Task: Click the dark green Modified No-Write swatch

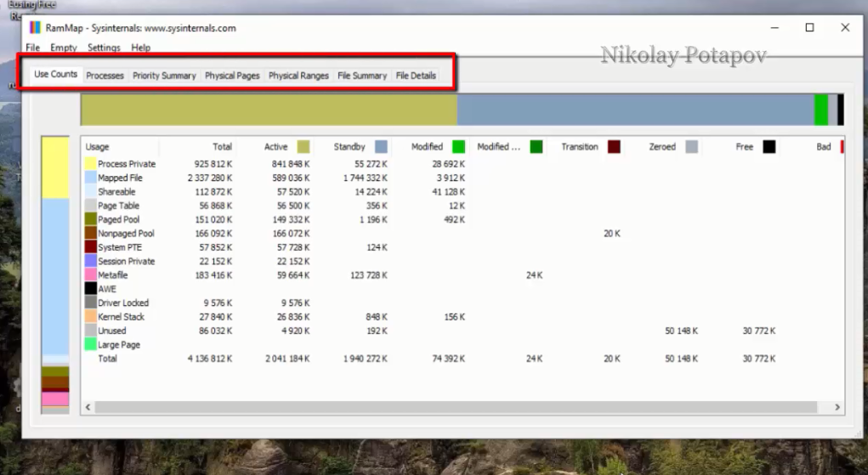Action: (x=536, y=147)
